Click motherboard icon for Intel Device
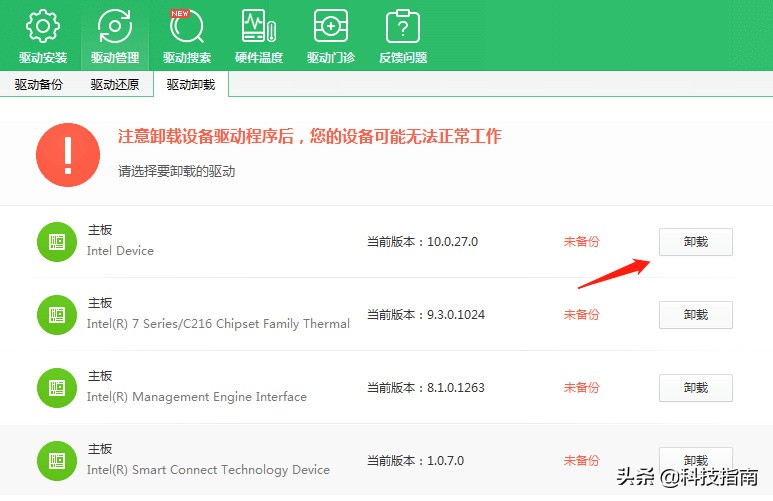Image resolution: width=773 pixels, height=501 pixels. [57, 242]
